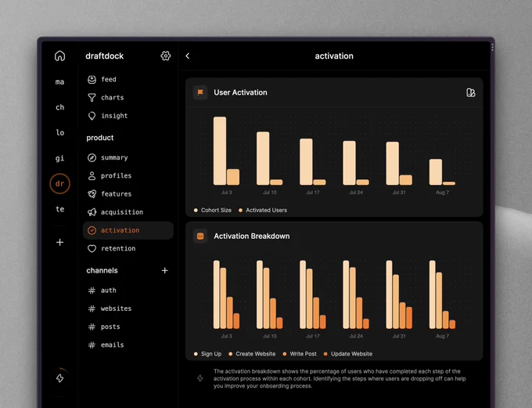Click the retention heart icon
Viewport: 532px width, 408px height.
tap(92, 248)
